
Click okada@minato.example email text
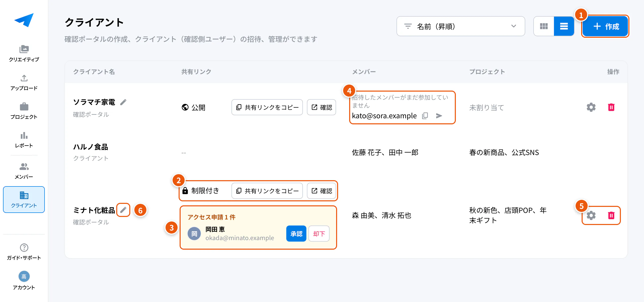[x=240, y=238]
